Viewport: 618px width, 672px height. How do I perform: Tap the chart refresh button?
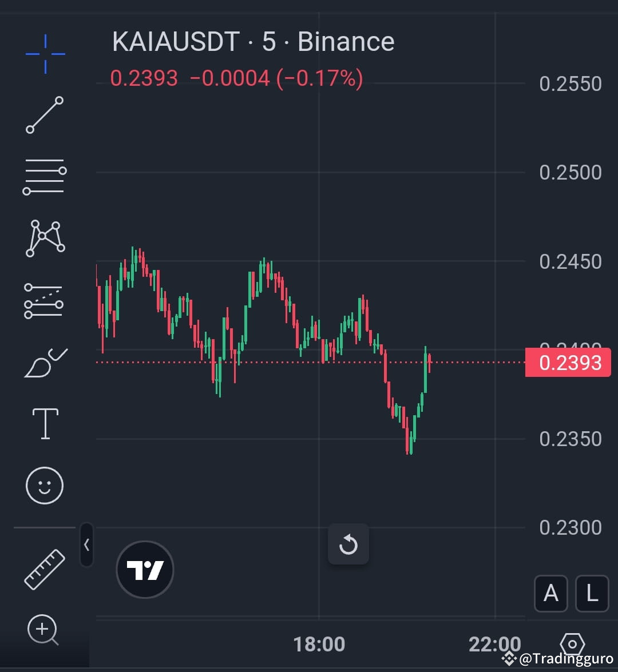point(348,544)
